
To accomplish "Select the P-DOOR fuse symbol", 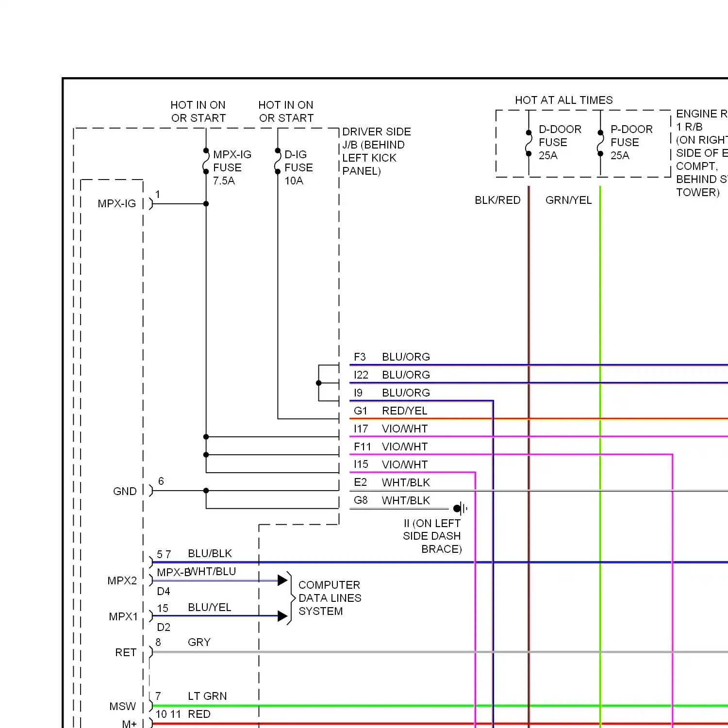I will coord(600,143).
